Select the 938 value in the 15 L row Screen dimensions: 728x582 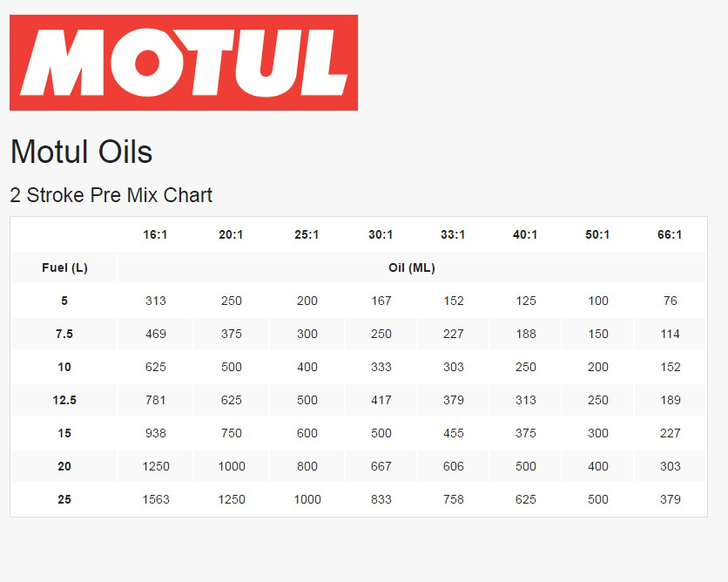[156, 433]
